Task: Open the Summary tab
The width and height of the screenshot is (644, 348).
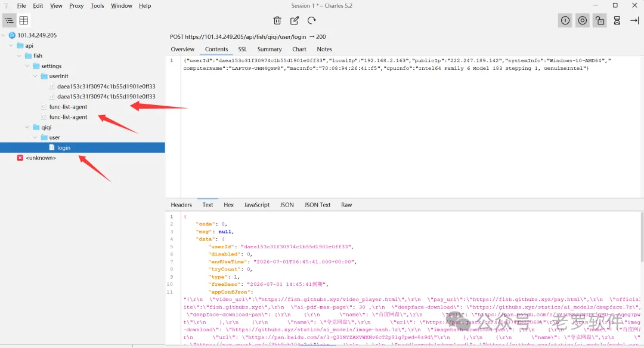Action: (x=270, y=49)
